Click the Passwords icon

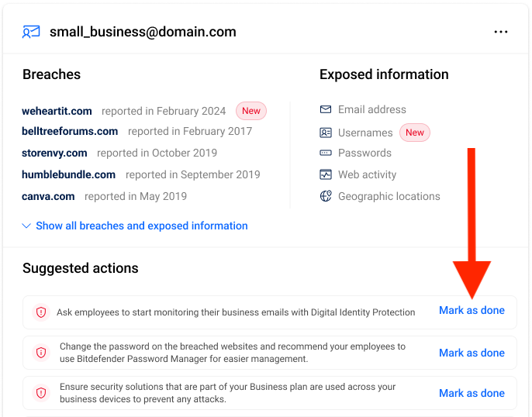326,153
